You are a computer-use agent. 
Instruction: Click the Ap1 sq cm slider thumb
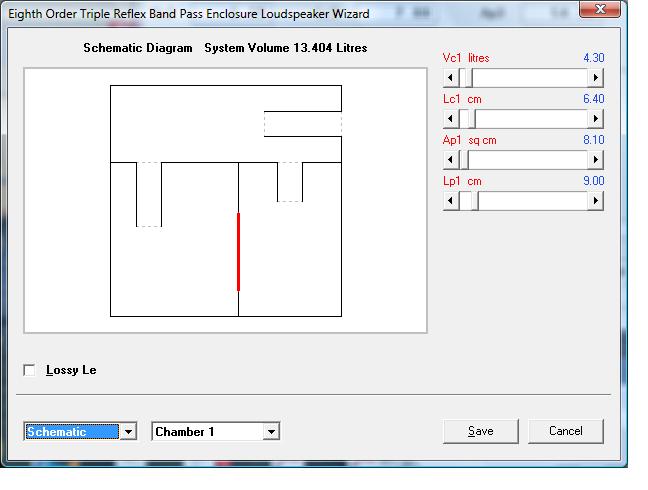pyautogui.click(x=464, y=160)
